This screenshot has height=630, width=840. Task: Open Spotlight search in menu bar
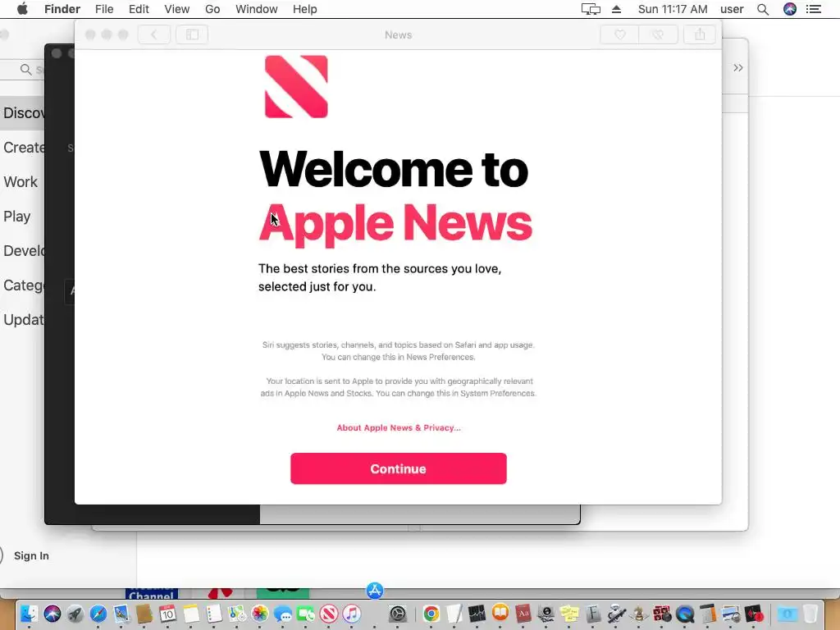[x=763, y=9]
